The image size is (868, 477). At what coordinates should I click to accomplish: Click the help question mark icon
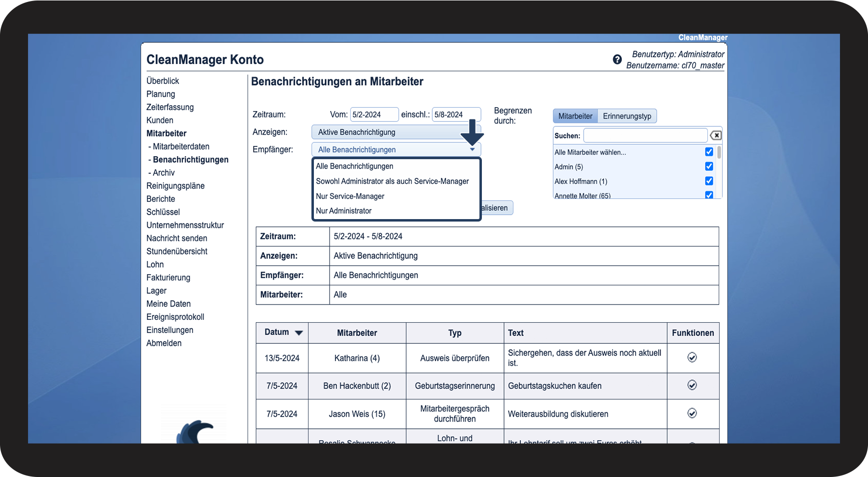[617, 59]
